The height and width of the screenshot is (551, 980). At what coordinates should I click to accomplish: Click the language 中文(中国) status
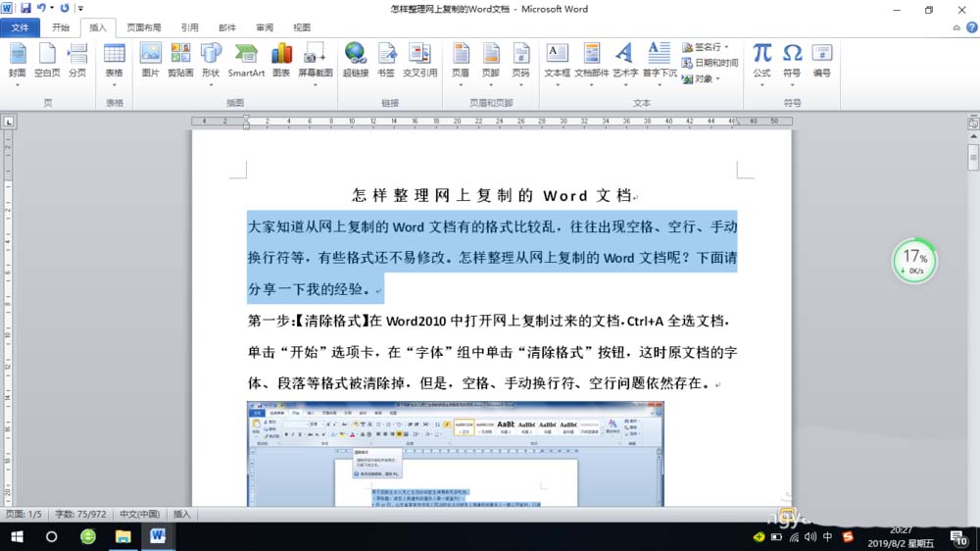(139, 514)
